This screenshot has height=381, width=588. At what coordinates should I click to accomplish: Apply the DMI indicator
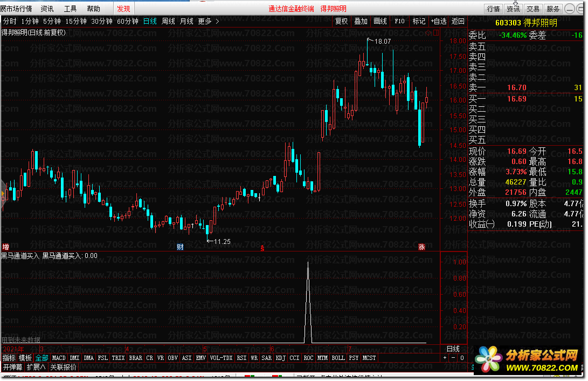pos(74,358)
